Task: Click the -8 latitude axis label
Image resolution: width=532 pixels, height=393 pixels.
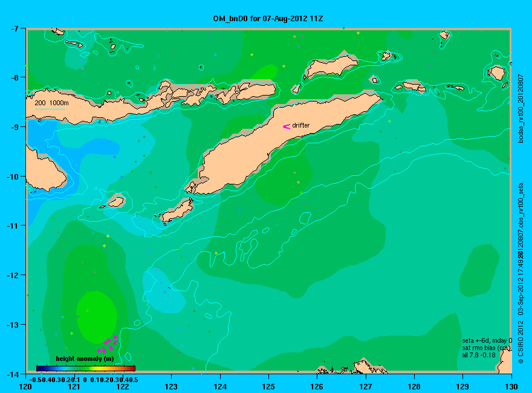Action: [x=14, y=77]
